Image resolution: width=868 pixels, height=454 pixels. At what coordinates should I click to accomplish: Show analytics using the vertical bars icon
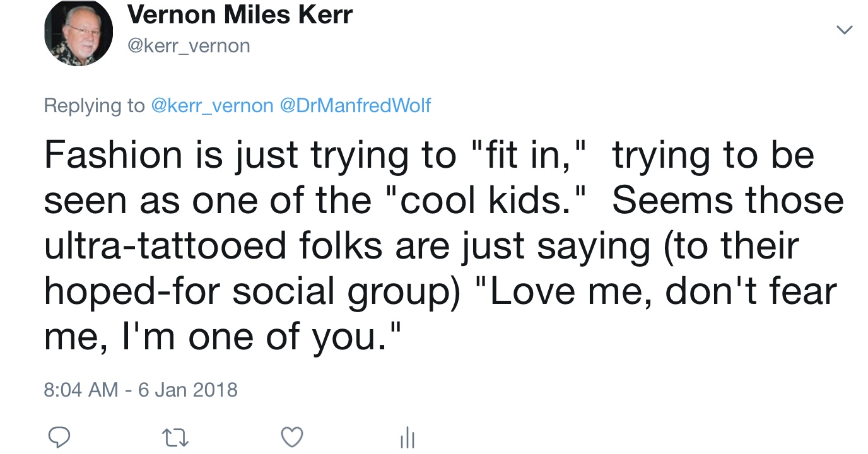[x=408, y=438]
